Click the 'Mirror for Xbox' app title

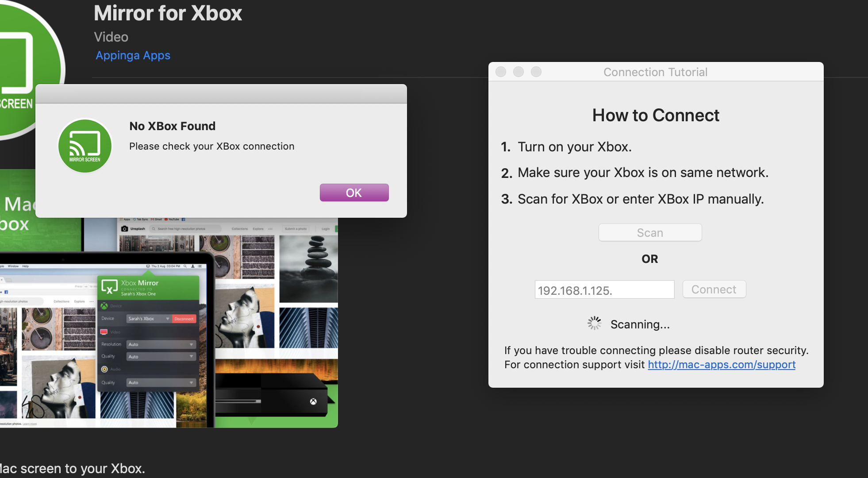point(168,13)
